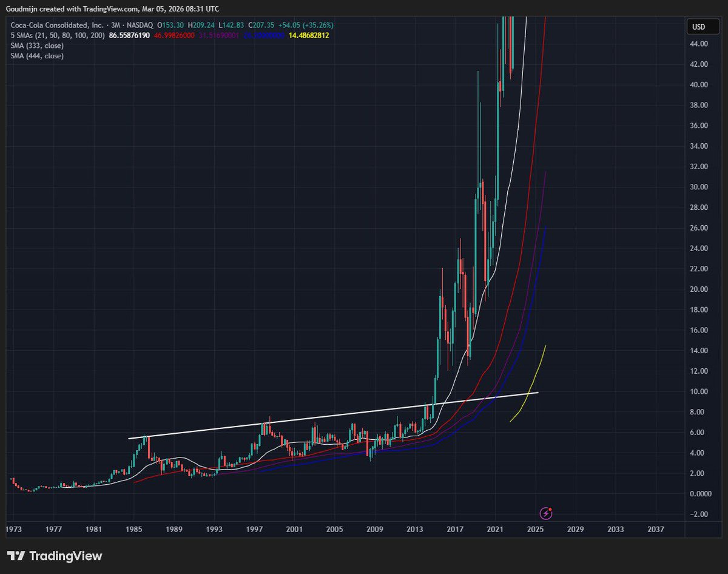This screenshot has width=728, height=574.
Task: Click the 2025 time axis label
Action: pyautogui.click(x=534, y=529)
